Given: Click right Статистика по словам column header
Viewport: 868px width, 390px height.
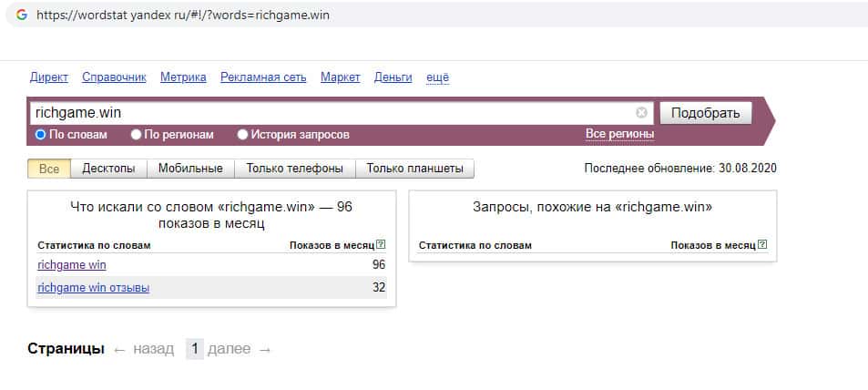Looking at the screenshot, I should click(x=475, y=245).
